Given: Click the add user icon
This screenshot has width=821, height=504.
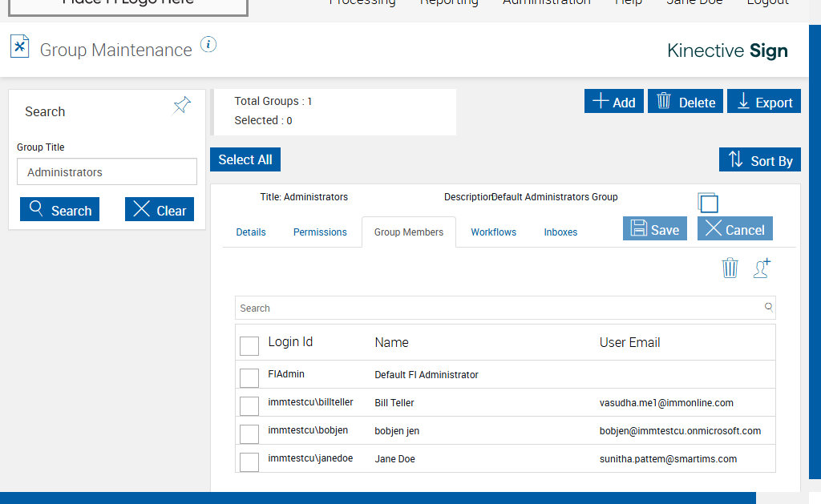Looking at the screenshot, I should (x=762, y=268).
